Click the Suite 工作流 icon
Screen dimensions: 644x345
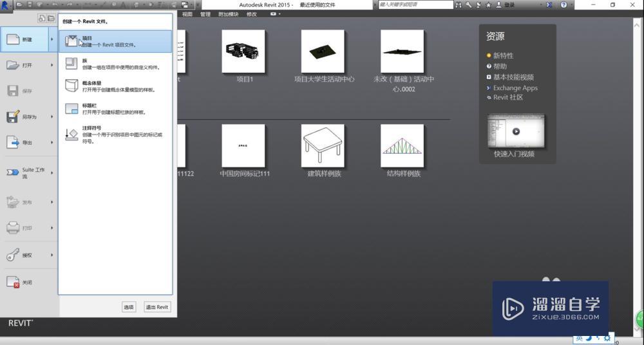point(13,172)
